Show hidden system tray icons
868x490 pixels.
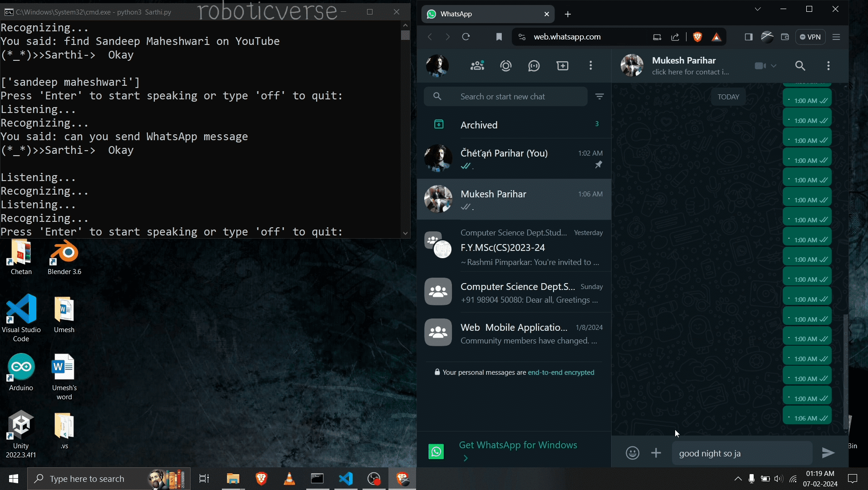pos(738,479)
